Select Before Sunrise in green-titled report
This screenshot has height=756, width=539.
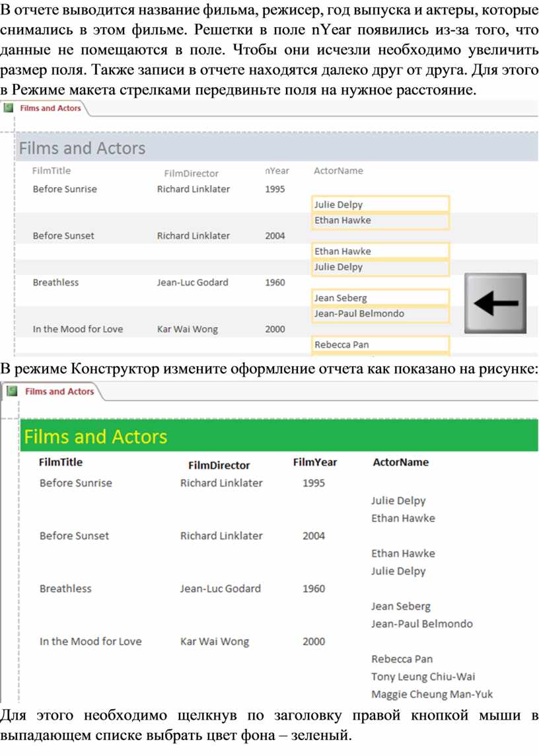pyautogui.click(x=76, y=482)
